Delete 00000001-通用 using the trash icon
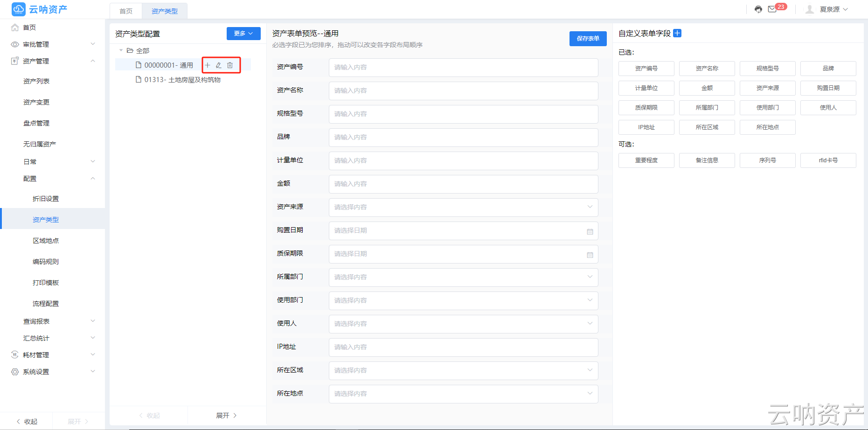 [230, 65]
